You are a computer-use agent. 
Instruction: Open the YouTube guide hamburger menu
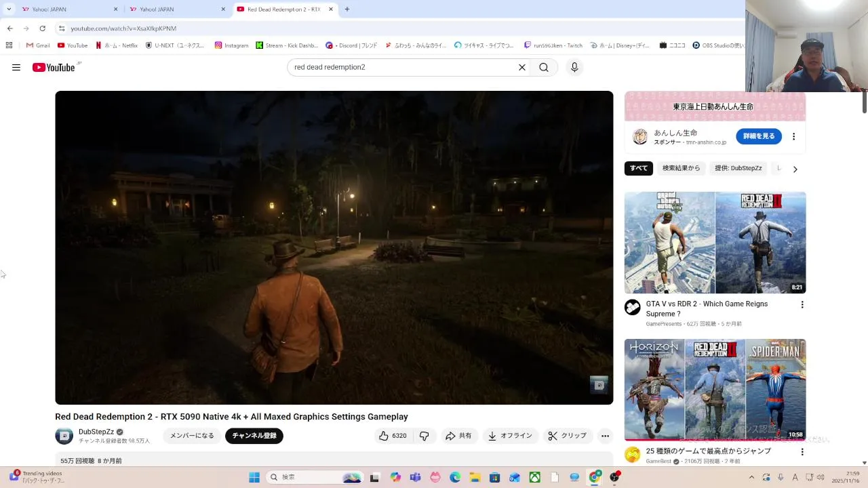click(x=16, y=67)
